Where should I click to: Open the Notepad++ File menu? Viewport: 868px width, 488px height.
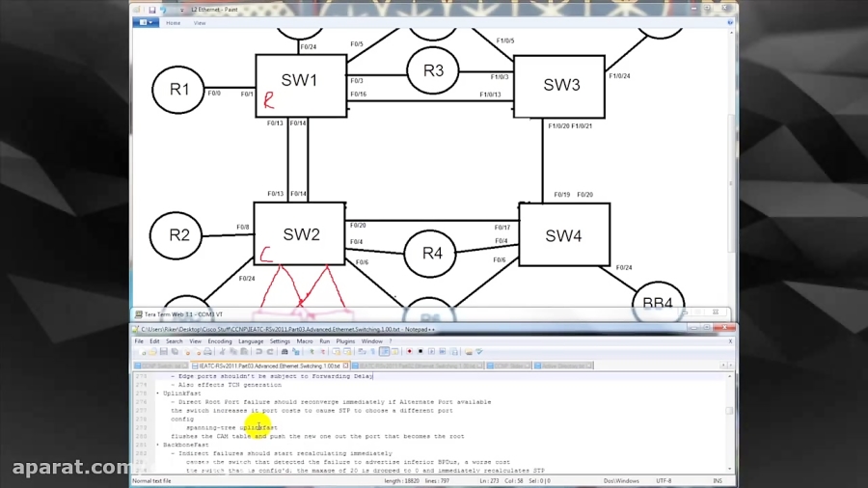[139, 341]
